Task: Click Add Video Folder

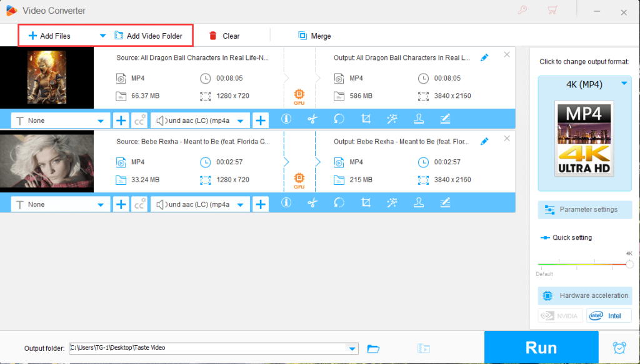Action: click(x=149, y=36)
